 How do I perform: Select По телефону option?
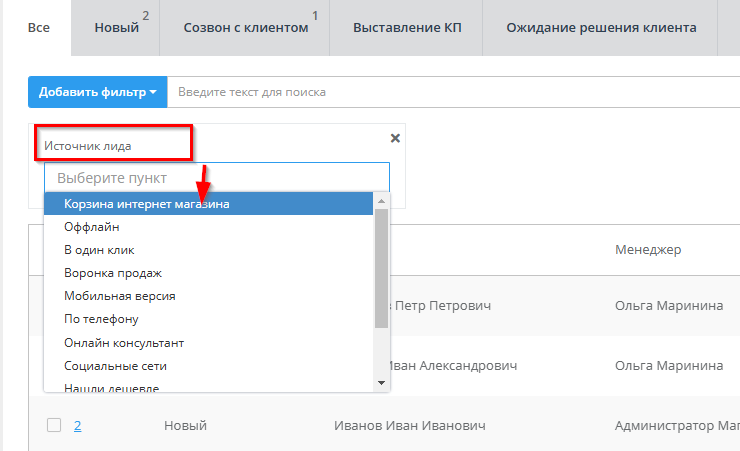[101, 319]
